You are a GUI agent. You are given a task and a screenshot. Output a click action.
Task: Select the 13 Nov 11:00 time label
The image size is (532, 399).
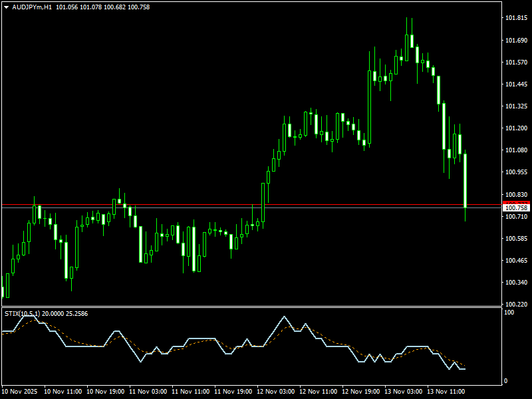[445, 390]
